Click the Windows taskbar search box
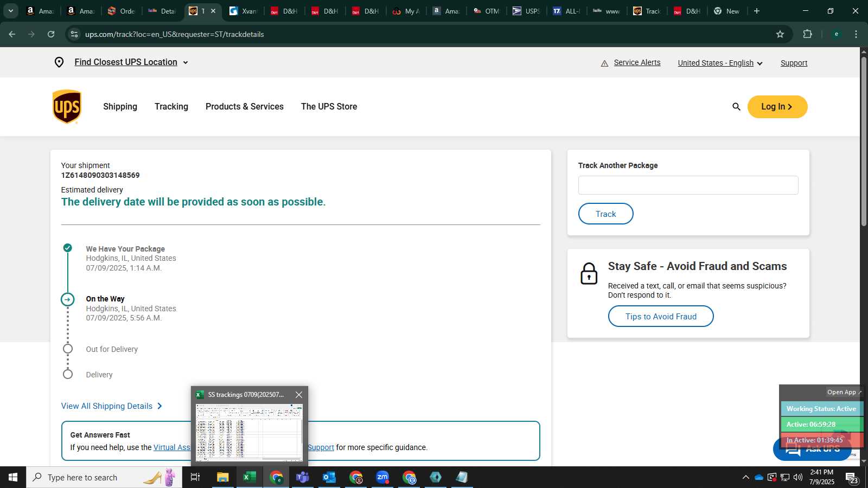 click(104, 477)
